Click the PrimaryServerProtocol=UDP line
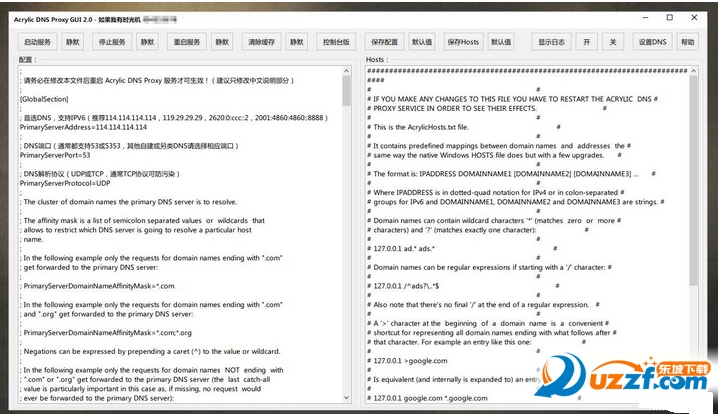Image resolution: width=718 pixels, height=414 pixels. tap(65, 183)
